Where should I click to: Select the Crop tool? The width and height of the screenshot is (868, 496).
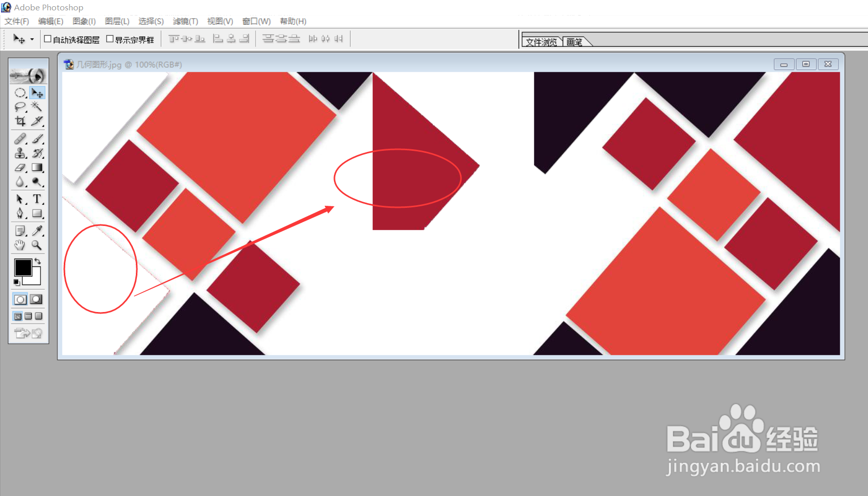pyautogui.click(x=20, y=121)
